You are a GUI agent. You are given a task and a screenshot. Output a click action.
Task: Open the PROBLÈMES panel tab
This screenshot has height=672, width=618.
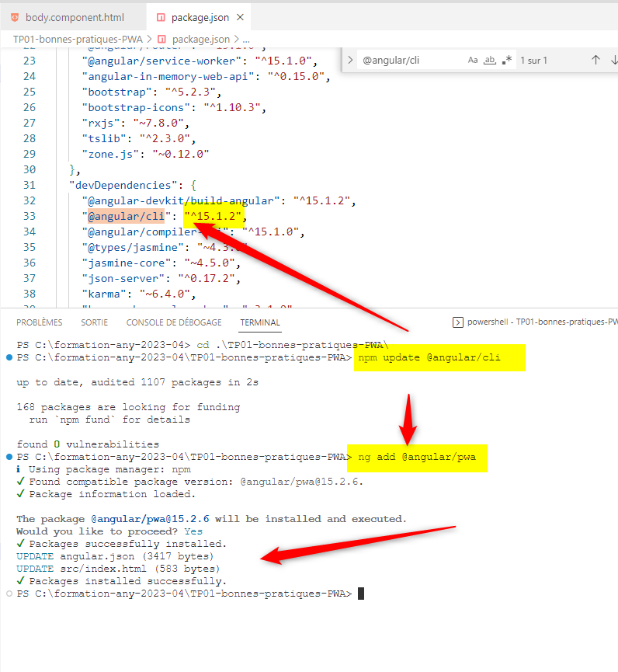click(x=40, y=322)
